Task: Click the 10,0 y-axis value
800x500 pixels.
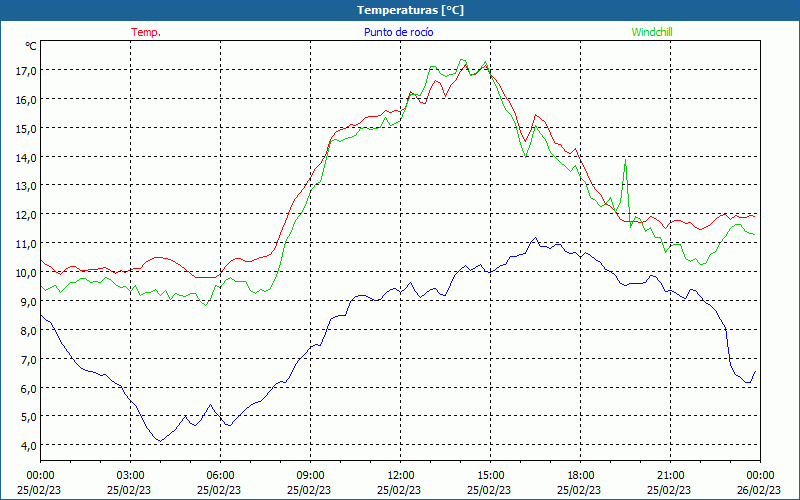Action: point(26,272)
